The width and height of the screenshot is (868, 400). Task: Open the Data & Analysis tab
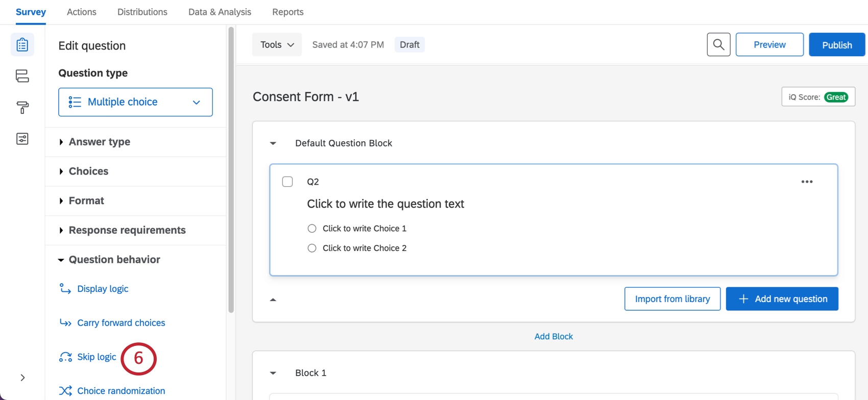(x=220, y=12)
